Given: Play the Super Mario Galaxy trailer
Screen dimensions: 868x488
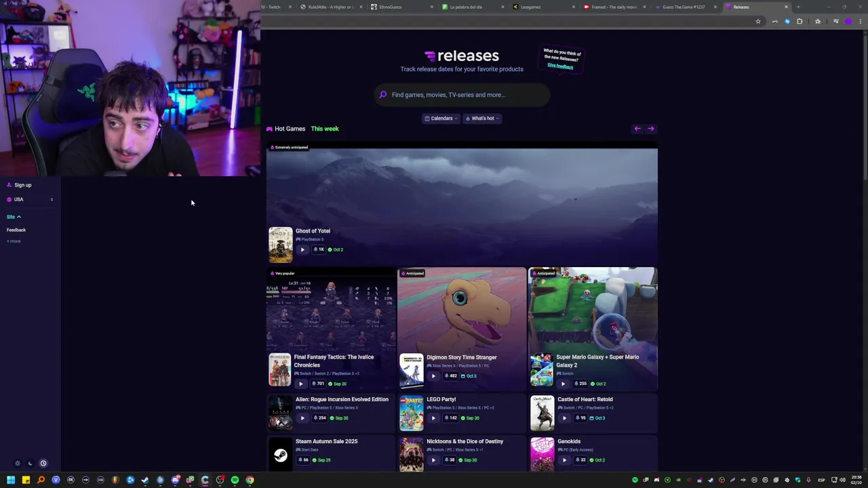Looking at the screenshot, I should [x=563, y=384].
